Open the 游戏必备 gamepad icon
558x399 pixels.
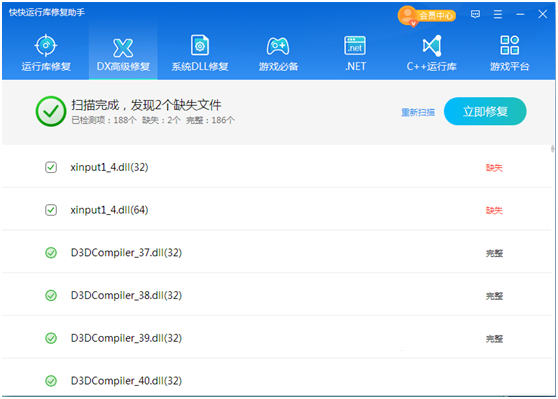[278, 46]
